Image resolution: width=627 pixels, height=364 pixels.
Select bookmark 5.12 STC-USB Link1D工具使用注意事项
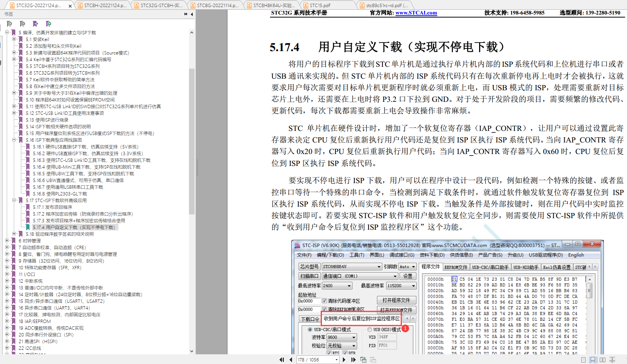click(65, 113)
